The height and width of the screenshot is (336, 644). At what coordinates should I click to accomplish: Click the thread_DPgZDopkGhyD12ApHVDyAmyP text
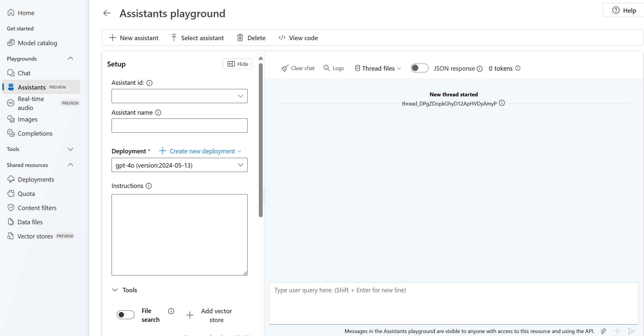pyautogui.click(x=449, y=104)
